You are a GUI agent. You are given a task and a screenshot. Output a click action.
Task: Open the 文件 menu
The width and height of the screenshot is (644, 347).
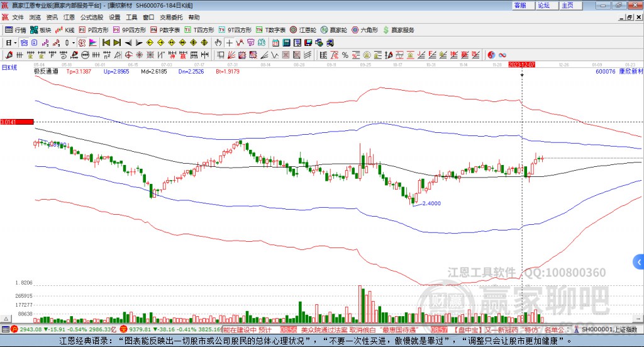pyautogui.click(x=18, y=17)
